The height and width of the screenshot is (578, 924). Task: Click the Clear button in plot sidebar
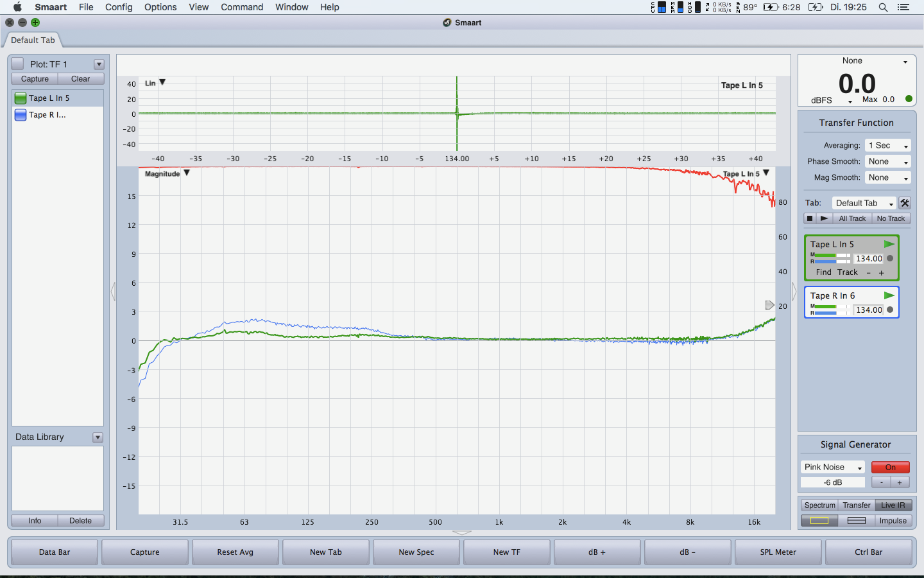81,79
